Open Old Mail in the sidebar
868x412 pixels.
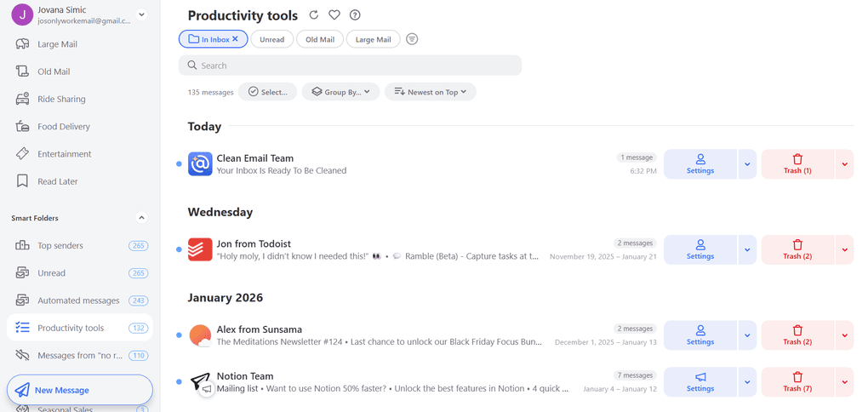pos(80,72)
